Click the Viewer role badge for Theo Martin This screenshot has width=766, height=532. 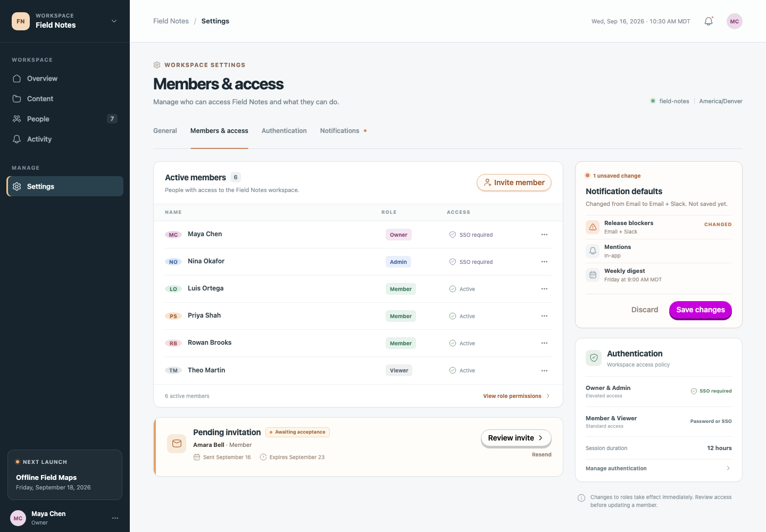(x=399, y=370)
